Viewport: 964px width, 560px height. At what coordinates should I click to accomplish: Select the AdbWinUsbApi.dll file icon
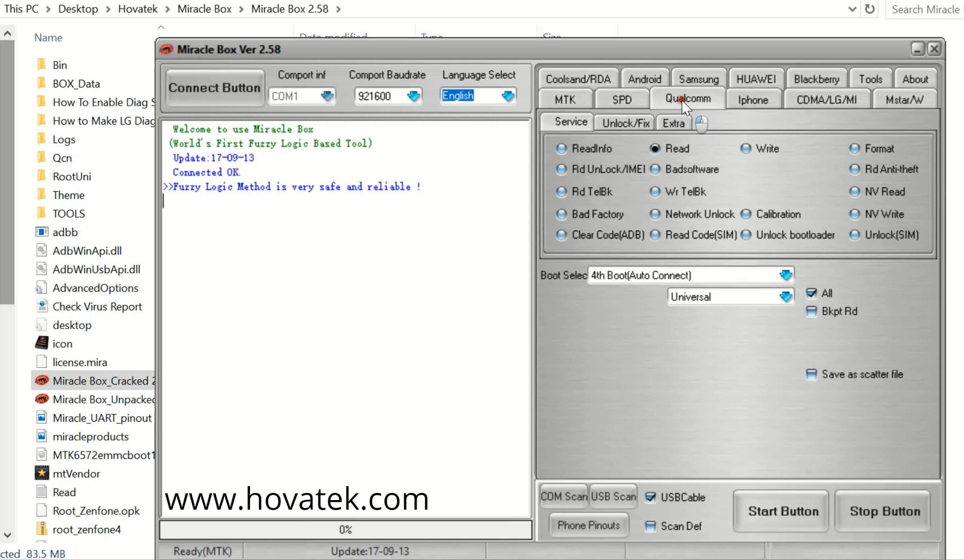(x=42, y=269)
